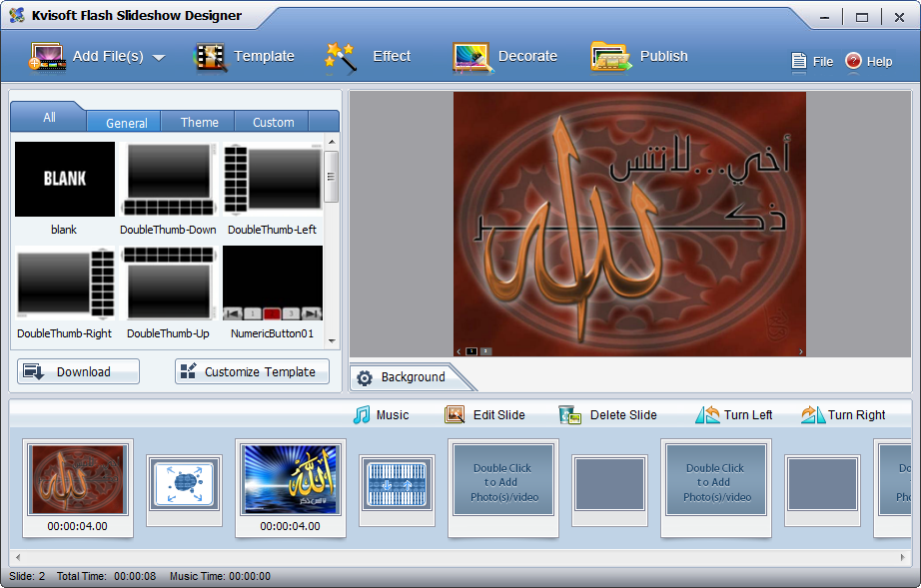
Task: Open the Template section icon
Action: 210,57
